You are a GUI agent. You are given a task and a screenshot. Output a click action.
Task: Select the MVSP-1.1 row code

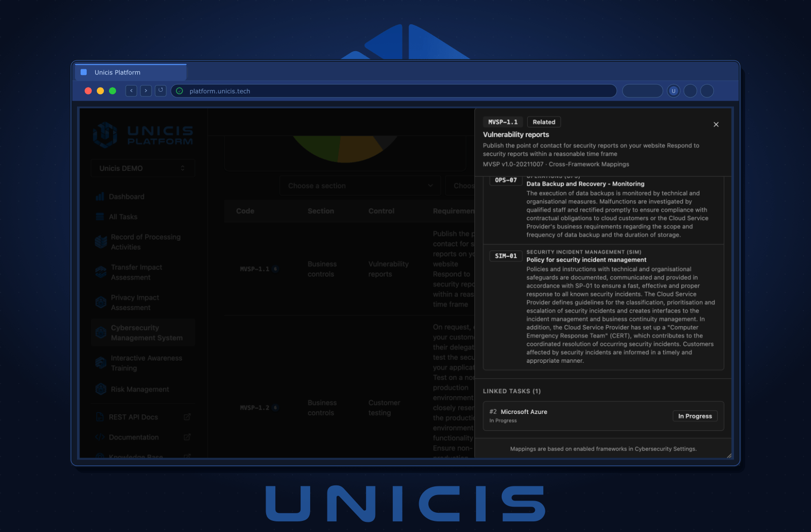(254, 269)
